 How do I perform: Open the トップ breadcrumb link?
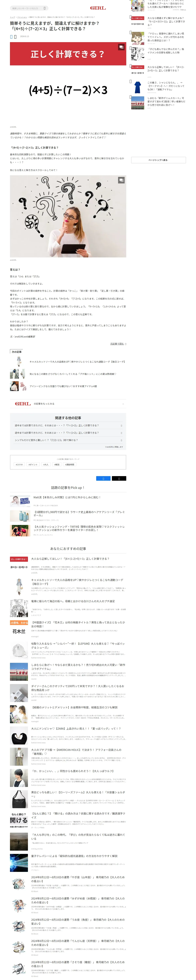click(12, 17)
